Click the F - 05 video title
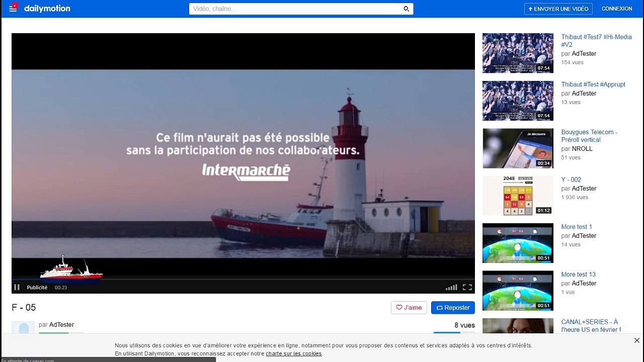The width and height of the screenshot is (644, 362). tap(24, 308)
